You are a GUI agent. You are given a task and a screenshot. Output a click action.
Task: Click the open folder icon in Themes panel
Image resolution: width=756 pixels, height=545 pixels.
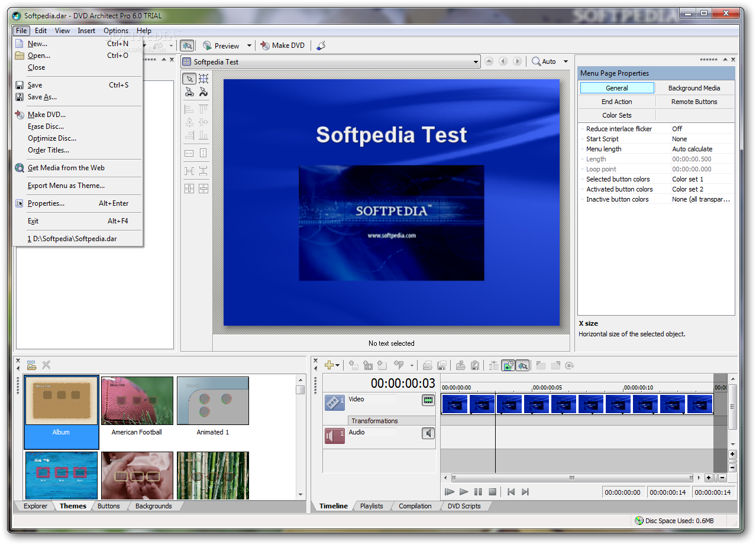[31, 365]
